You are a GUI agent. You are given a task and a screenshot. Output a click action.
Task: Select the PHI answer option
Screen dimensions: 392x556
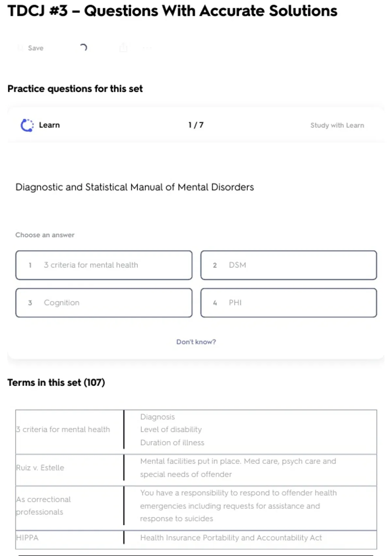288,303
